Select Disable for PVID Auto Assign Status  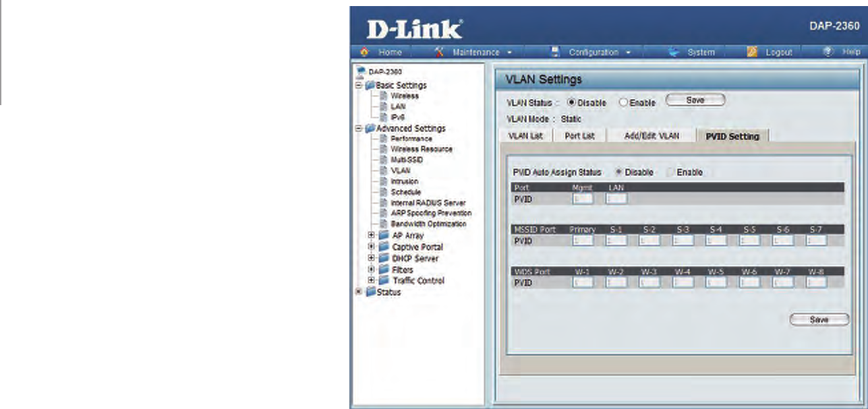[x=618, y=172]
